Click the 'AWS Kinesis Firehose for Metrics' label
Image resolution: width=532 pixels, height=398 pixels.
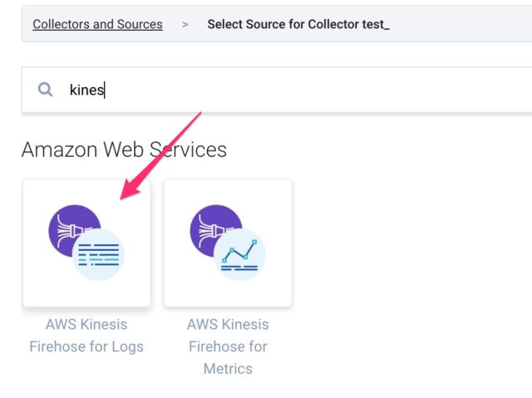point(228,346)
